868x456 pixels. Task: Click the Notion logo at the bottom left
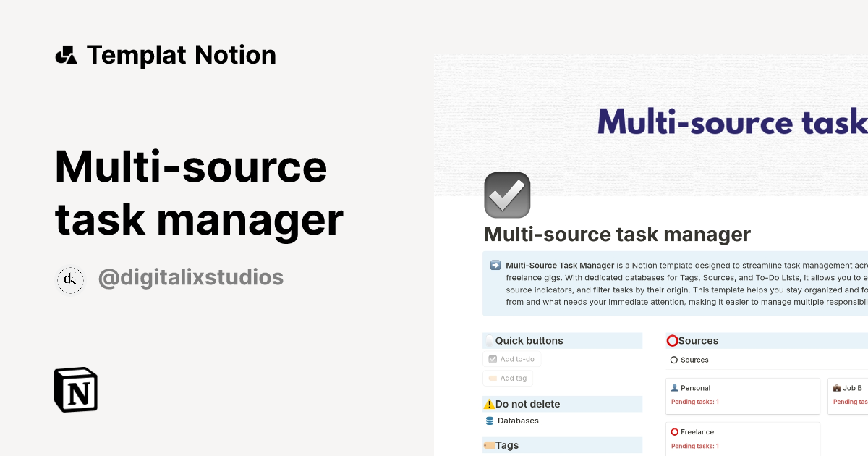[x=75, y=389]
